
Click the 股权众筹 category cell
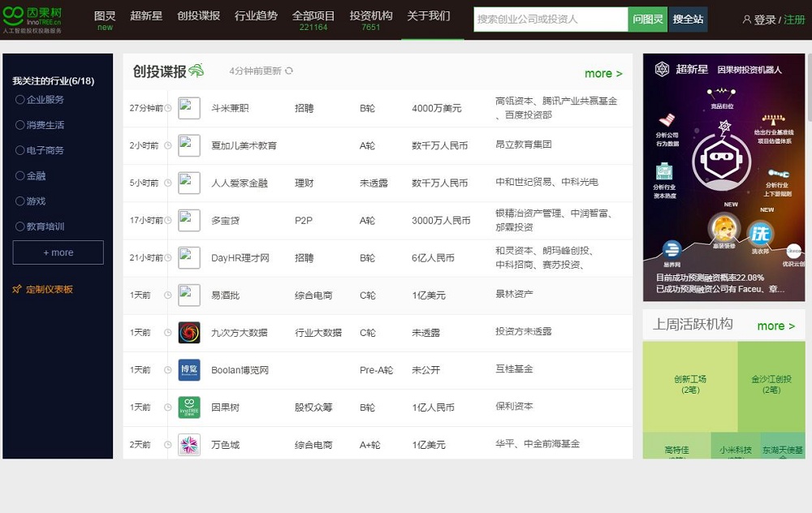point(313,407)
